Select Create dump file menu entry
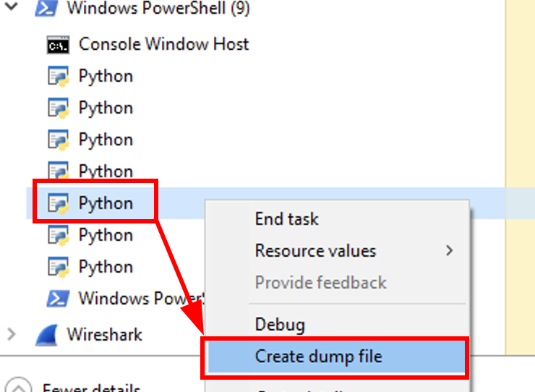 [318, 356]
